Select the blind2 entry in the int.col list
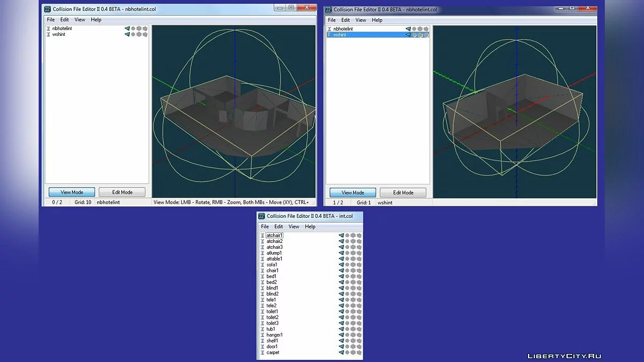644x362 pixels. coord(273,294)
